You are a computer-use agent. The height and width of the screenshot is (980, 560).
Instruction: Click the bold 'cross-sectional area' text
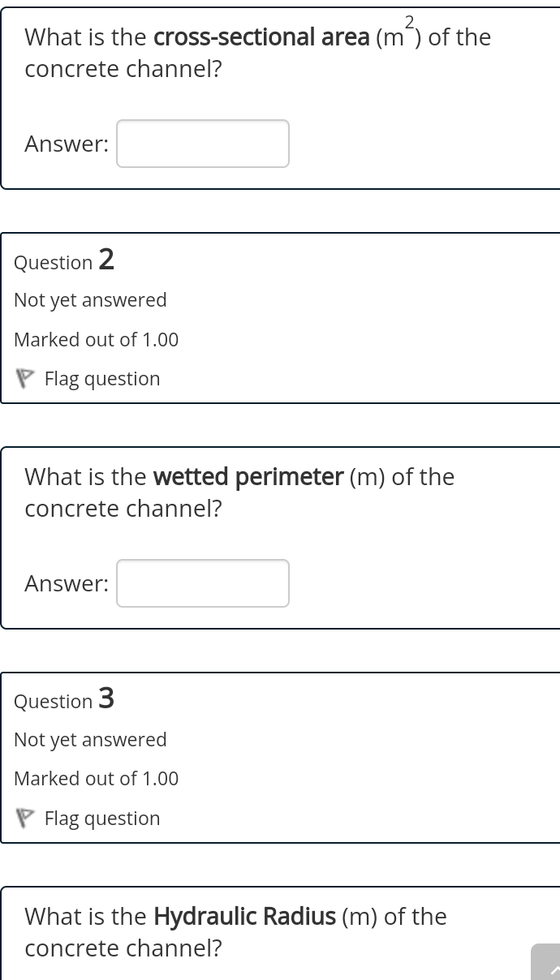point(261,37)
